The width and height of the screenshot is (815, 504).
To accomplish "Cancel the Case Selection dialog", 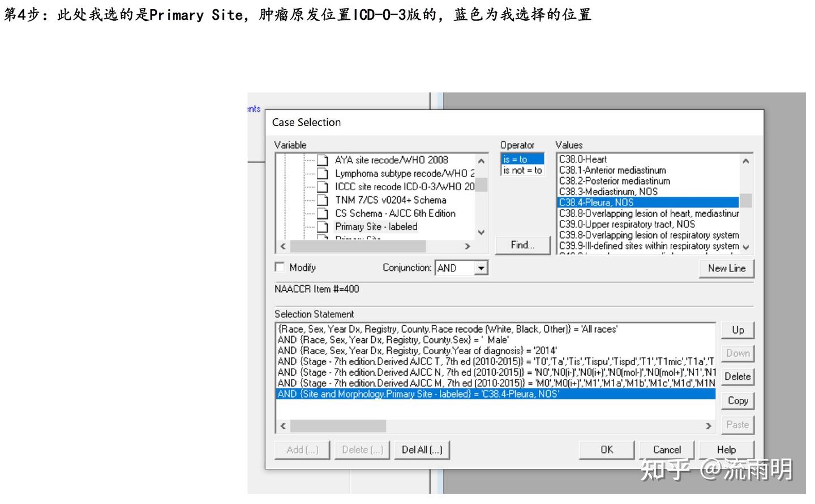I will 666,449.
